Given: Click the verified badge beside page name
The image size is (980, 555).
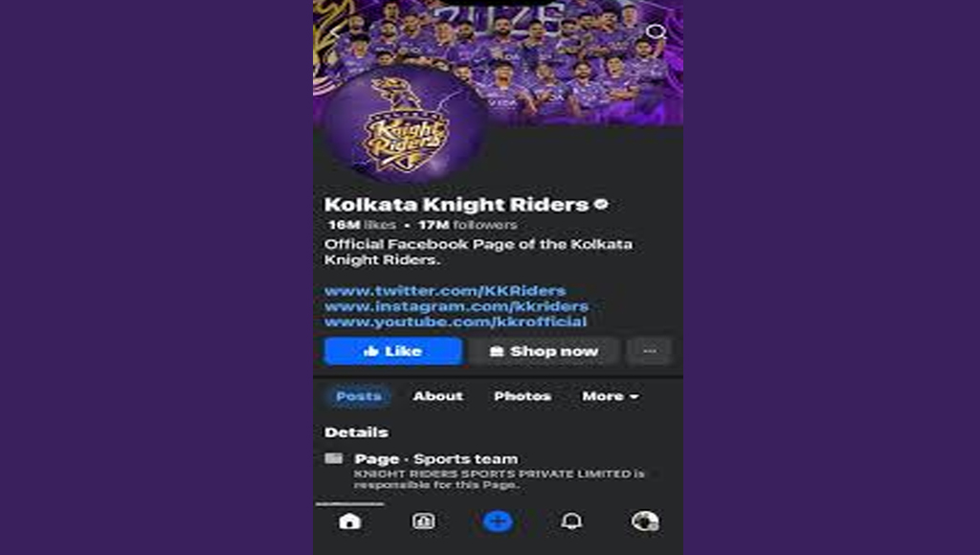Looking at the screenshot, I should pos(601,205).
